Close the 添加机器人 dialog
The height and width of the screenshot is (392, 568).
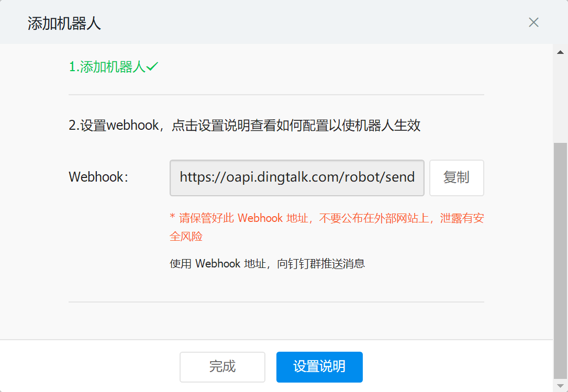(x=533, y=23)
